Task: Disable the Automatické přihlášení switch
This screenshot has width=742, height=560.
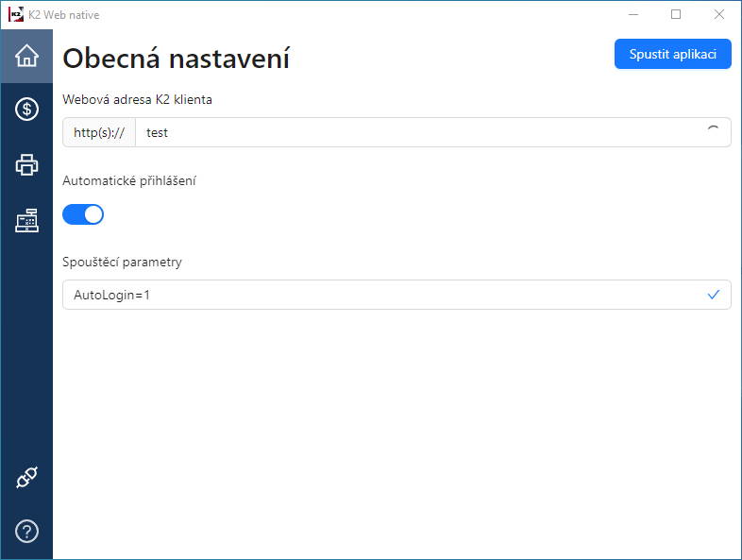Action: tap(83, 214)
